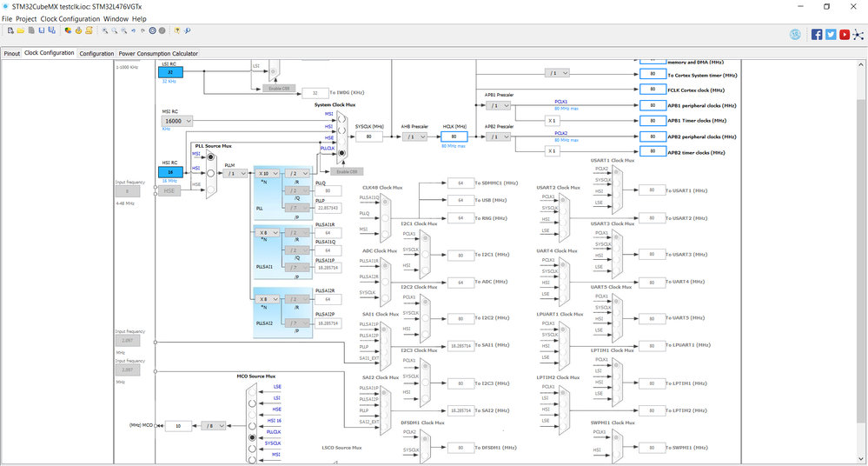
Task: Click the SYSCLK (MHz) value field
Action: pyautogui.click(x=368, y=136)
